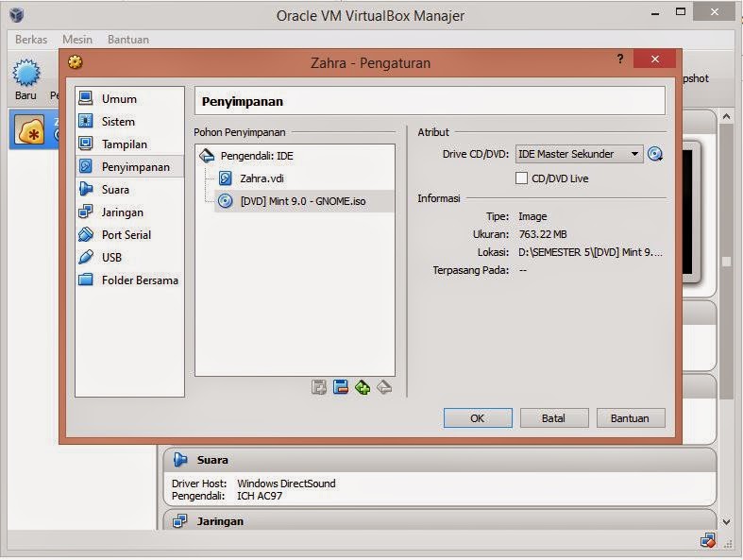Click the Manager vertical scrollbar thumb

(726, 262)
